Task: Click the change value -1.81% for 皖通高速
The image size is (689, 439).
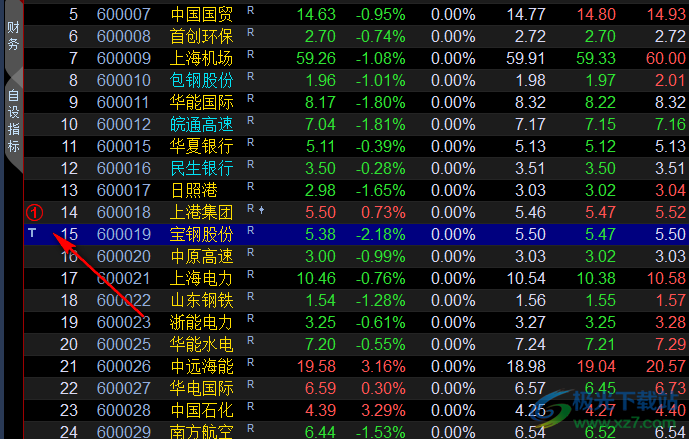Action: [x=381, y=124]
